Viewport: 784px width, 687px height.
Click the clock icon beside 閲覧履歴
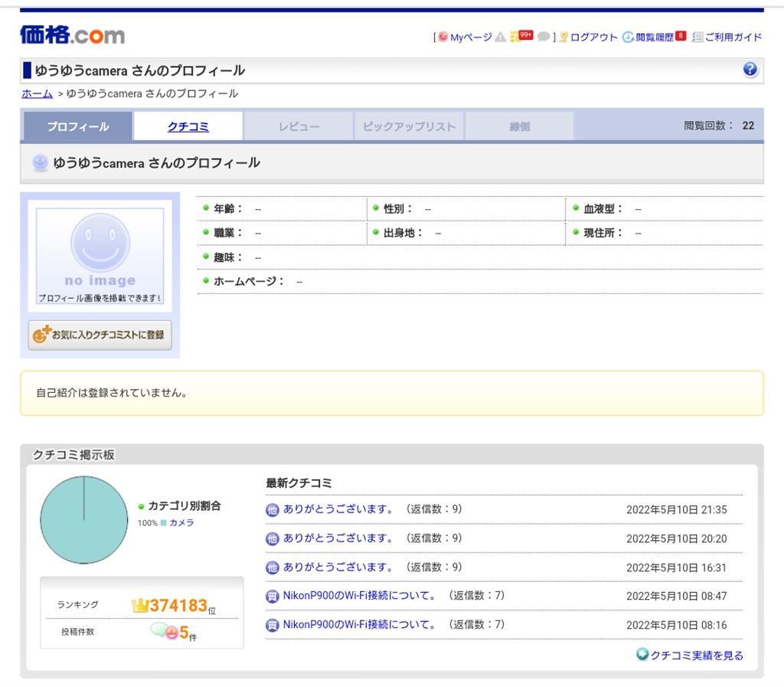pos(628,38)
